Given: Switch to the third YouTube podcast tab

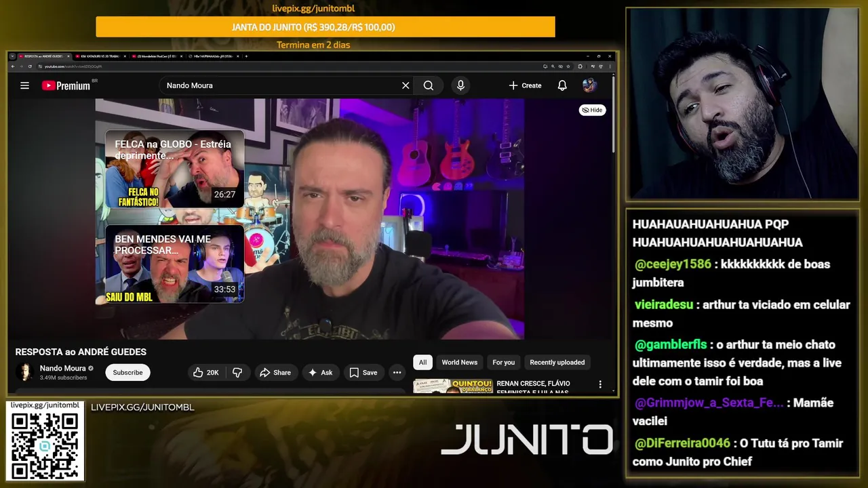Looking at the screenshot, I should click(156, 56).
